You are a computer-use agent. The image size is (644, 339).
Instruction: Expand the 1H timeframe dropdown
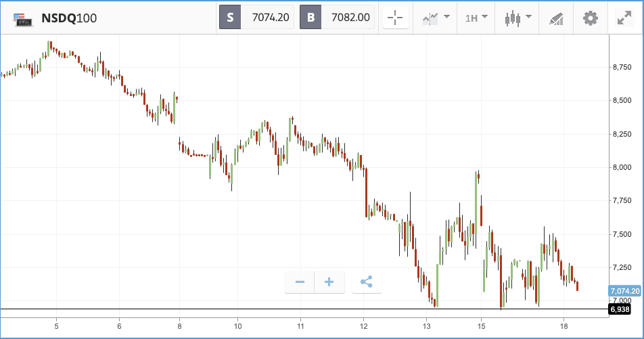476,18
